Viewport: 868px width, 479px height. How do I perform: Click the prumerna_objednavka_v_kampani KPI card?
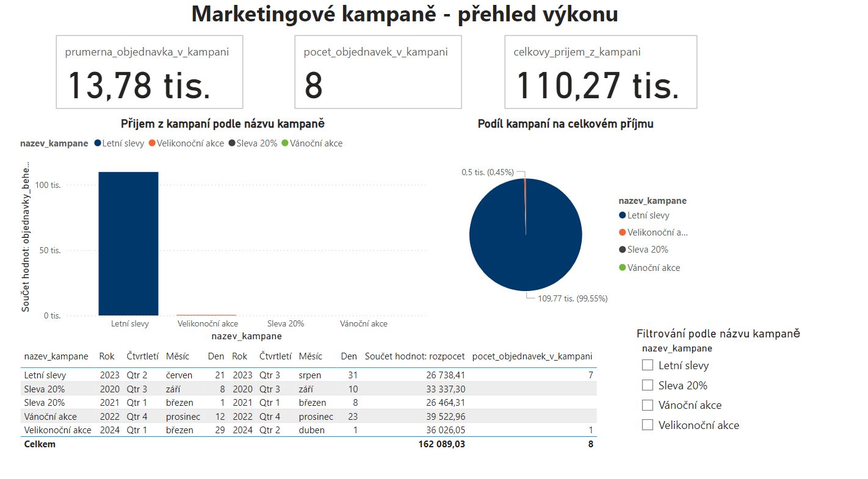coord(150,72)
